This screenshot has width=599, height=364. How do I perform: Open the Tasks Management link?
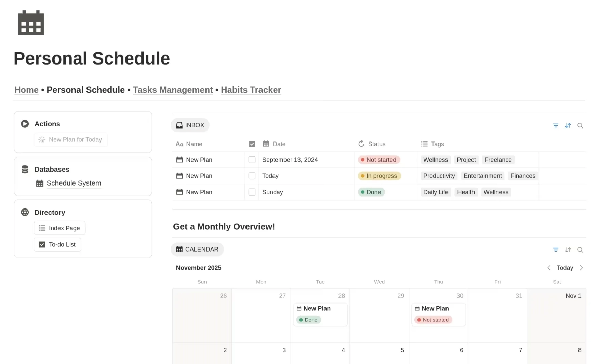(173, 90)
